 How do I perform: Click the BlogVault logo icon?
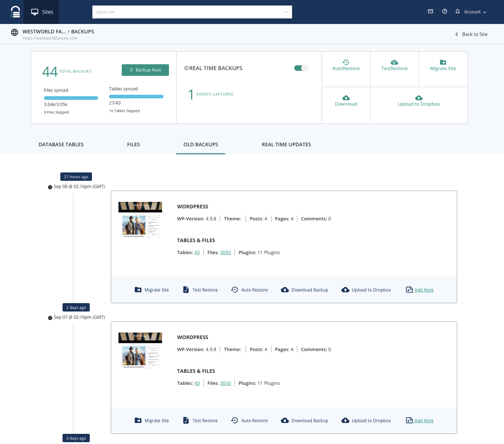click(15, 12)
